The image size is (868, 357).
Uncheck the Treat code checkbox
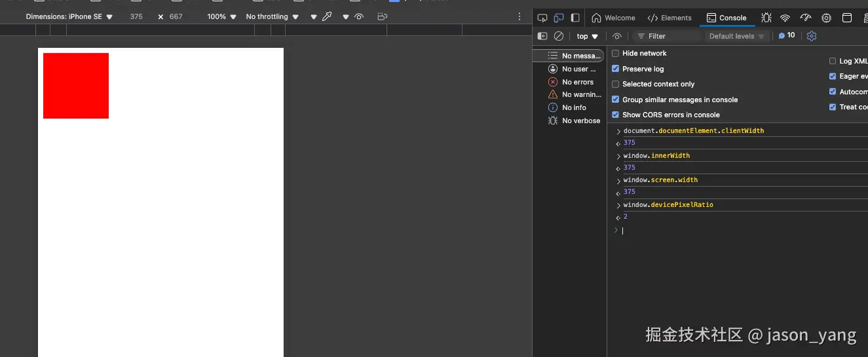(x=833, y=107)
